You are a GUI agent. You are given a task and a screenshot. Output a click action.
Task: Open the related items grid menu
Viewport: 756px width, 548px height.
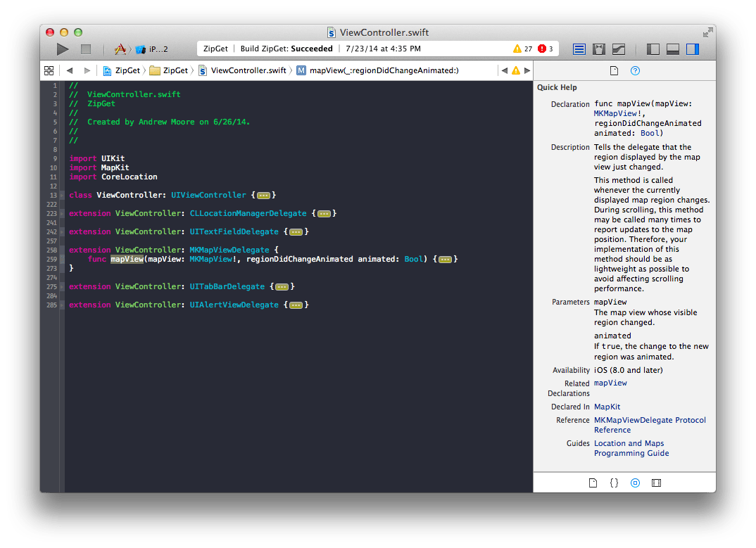[49, 70]
